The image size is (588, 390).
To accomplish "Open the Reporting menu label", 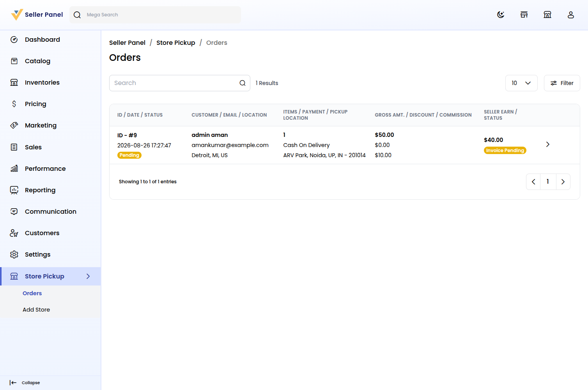I will [40, 190].
